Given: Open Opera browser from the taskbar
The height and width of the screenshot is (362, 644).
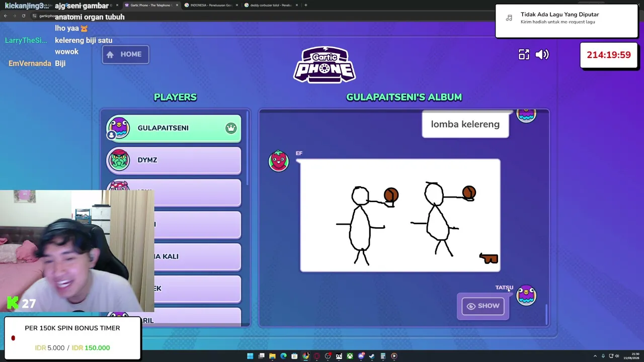Looking at the screenshot, I should [316, 356].
